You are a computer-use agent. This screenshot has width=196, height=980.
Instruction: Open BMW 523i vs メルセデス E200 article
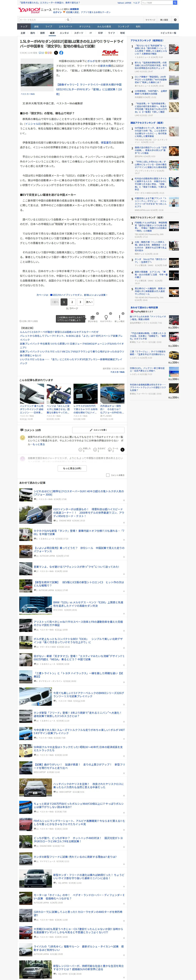tap(88, 604)
